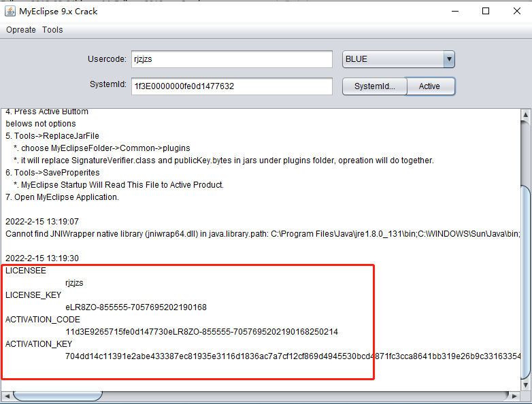
Task: Click the activation key line starting 704dd14c
Action: coord(293,356)
